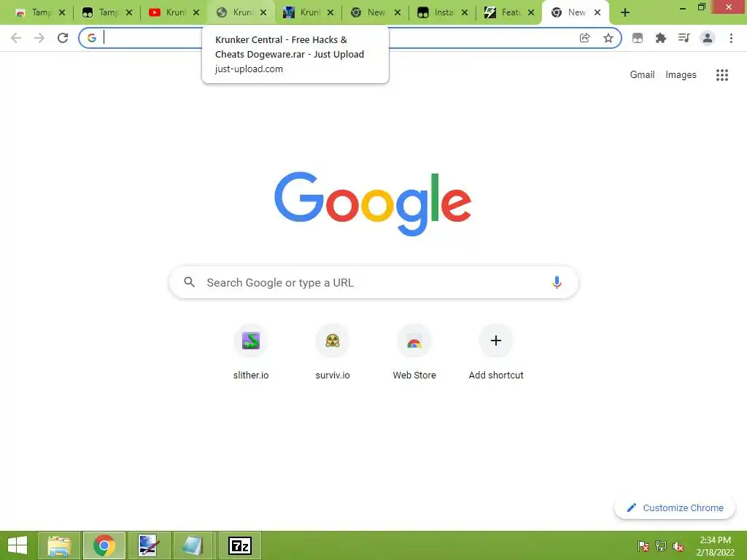Open the 7-Zip taskbar icon

click(240, 545)
